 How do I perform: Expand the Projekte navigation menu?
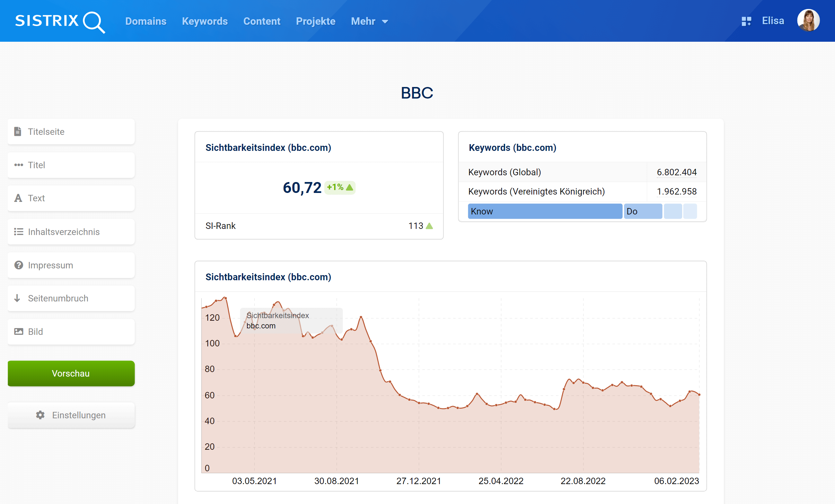[x=315, y=21]
